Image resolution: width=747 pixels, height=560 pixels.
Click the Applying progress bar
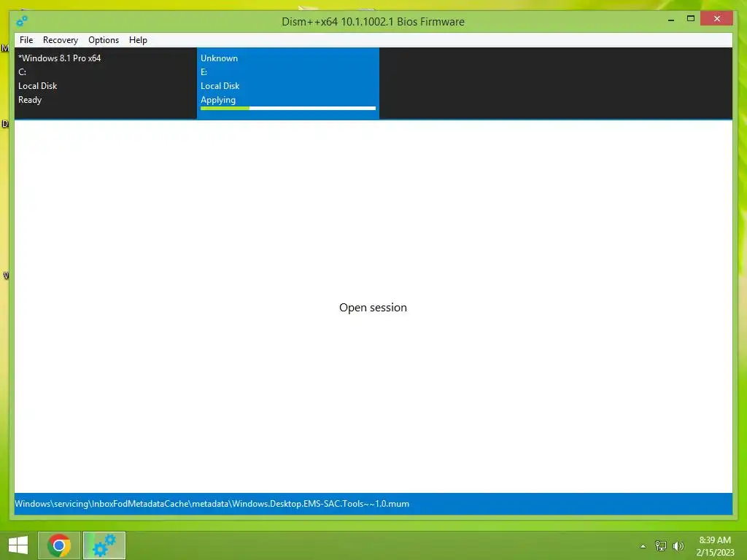click(x=287, y=109)
